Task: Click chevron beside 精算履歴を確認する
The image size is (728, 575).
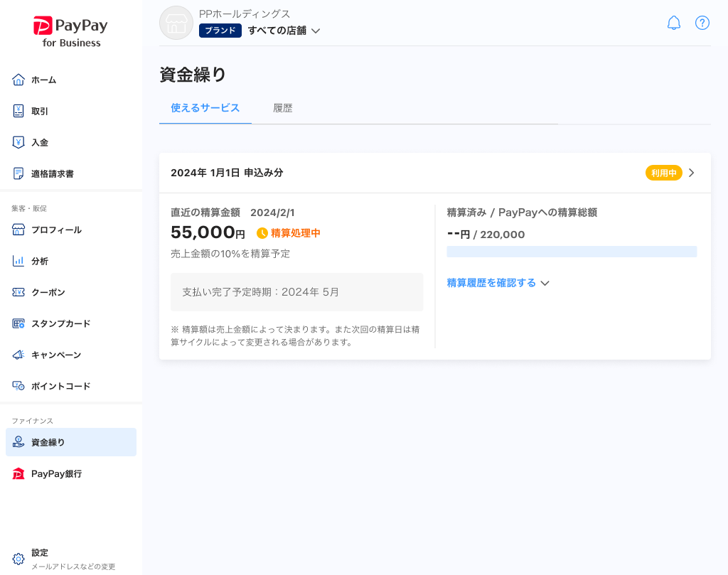Action: coord(545,283)
